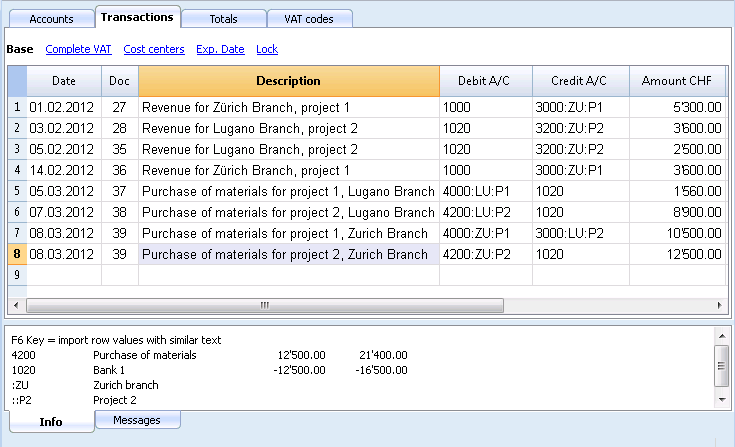Open the Lock view

point(267,49)
